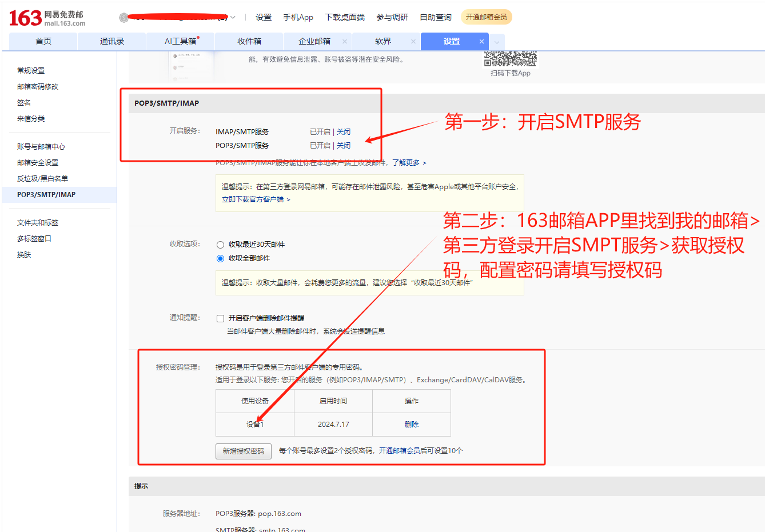Click the app download QR code
765x532 pixels.
(x=510, y=59)
